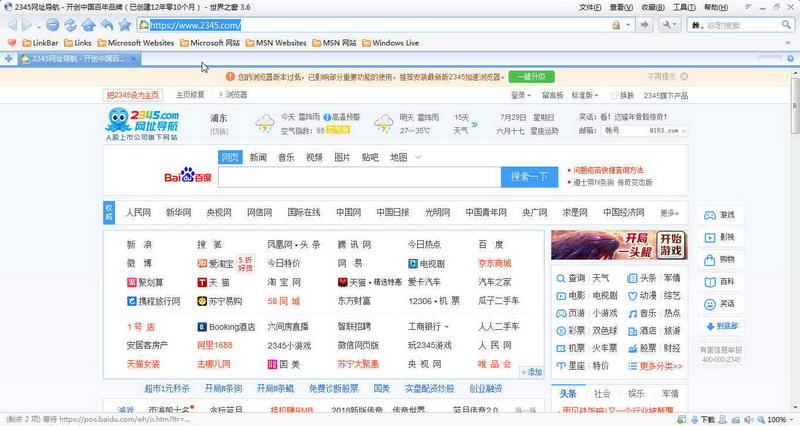Switch to the 娱乐 news tab
The width and height of the screenshot is (800, 426).
tap(636, 393)
